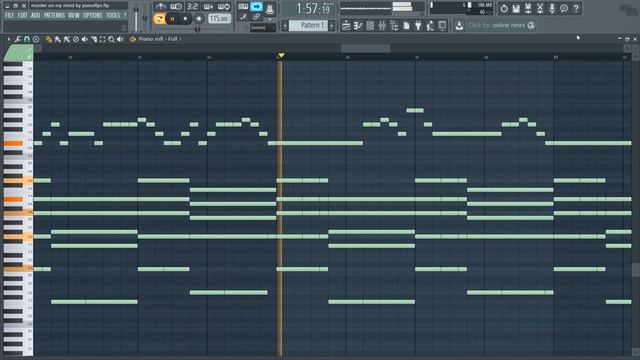Select the Playback speaker tool in piano roll
This screenshot has width=640, height=360.
(120, 39)
